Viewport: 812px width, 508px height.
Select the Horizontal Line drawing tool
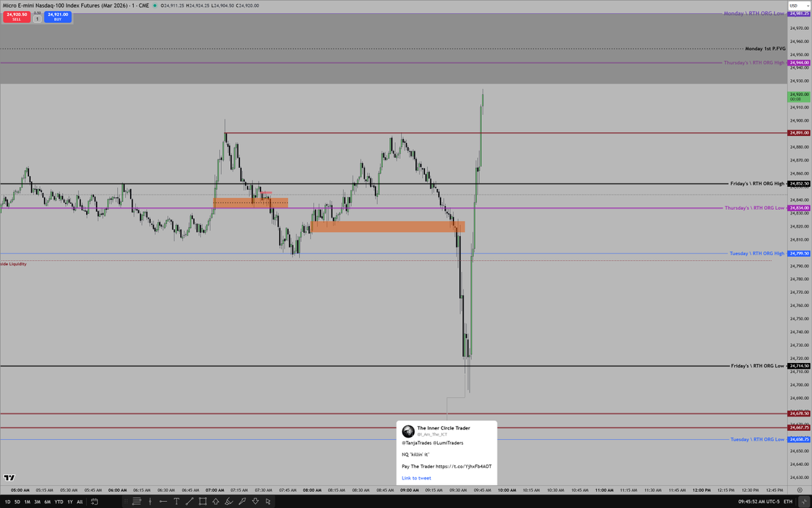pyautogui.click(x=163, y=501)
